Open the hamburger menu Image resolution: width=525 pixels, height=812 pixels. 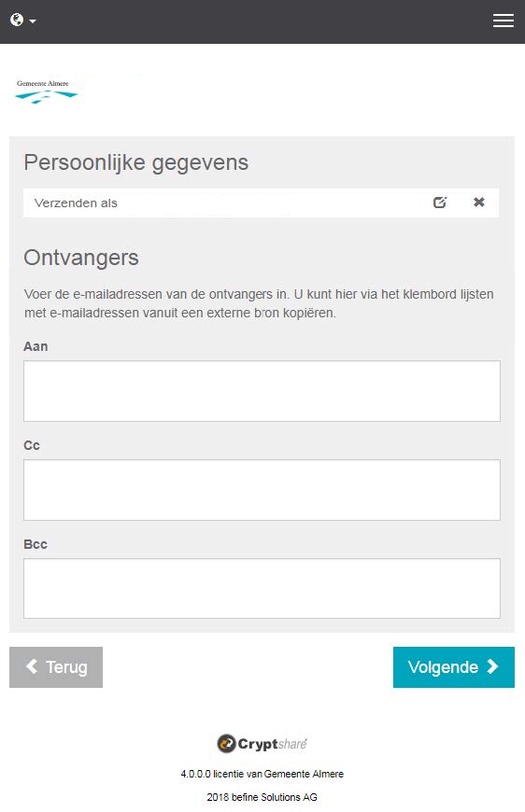504,21
